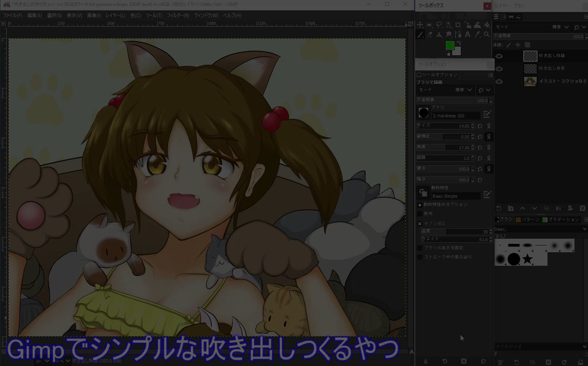Select the Move tool in toolbox
This screenshot has width=588, height=366.
420,25
